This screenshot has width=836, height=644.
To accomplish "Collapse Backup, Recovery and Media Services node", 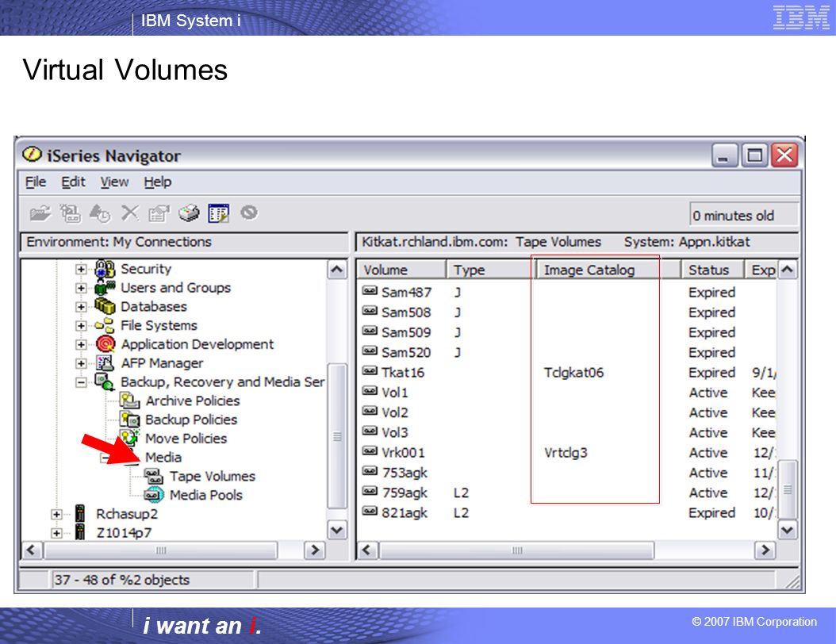I will 81,382.
